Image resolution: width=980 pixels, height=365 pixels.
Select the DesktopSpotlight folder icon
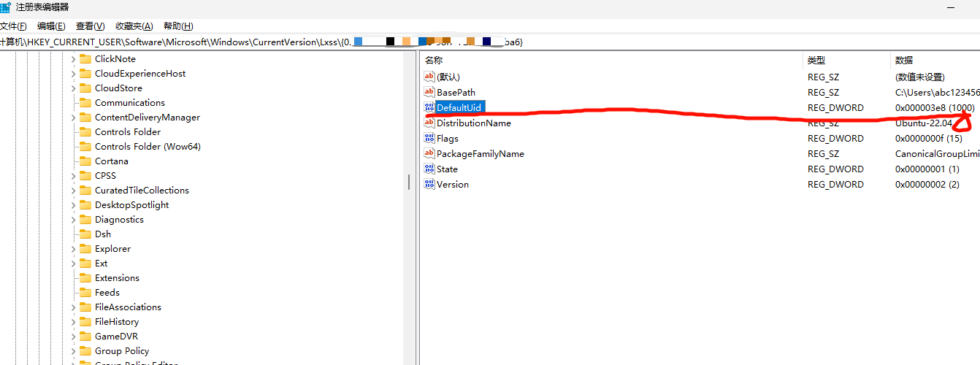85,204
